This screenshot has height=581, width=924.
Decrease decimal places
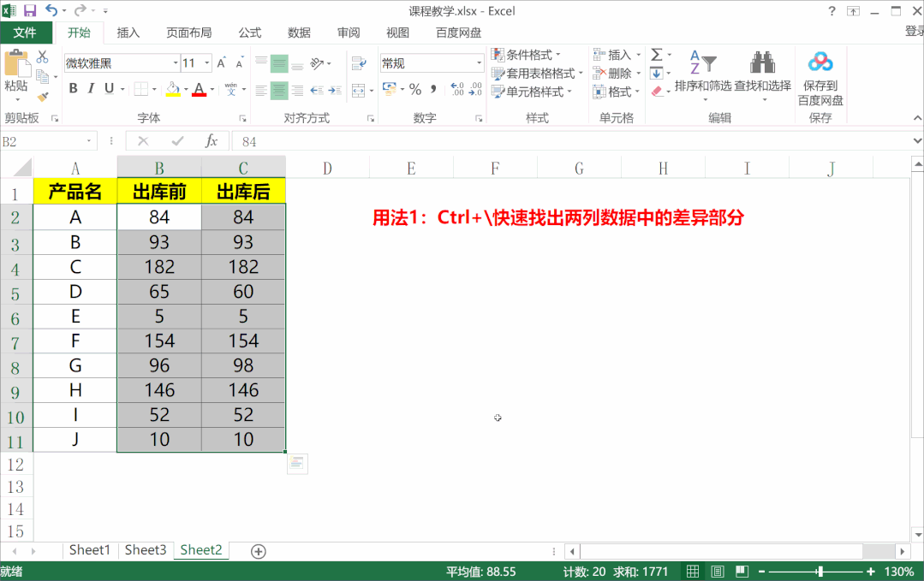[475, 90]
